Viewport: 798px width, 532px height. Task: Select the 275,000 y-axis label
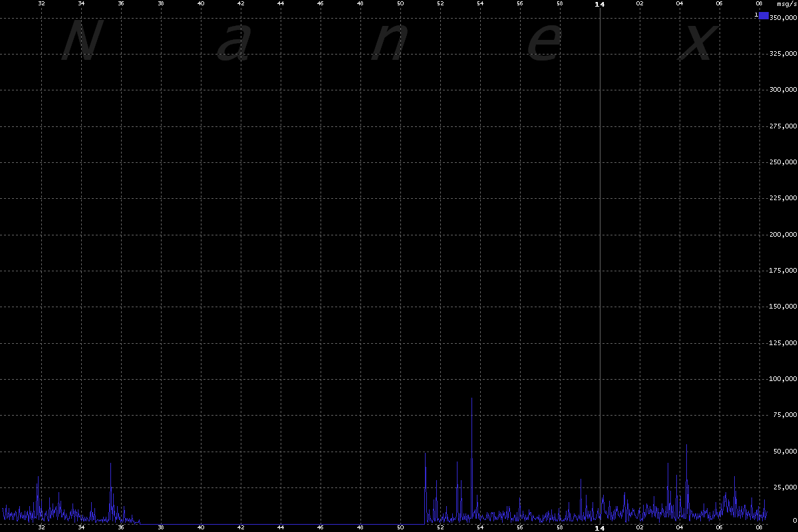click(783, 126)
